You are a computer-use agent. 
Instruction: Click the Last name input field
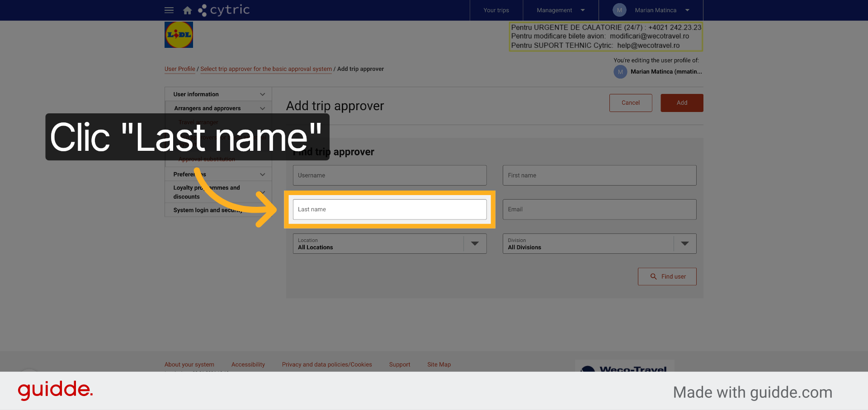pos(390,210)
